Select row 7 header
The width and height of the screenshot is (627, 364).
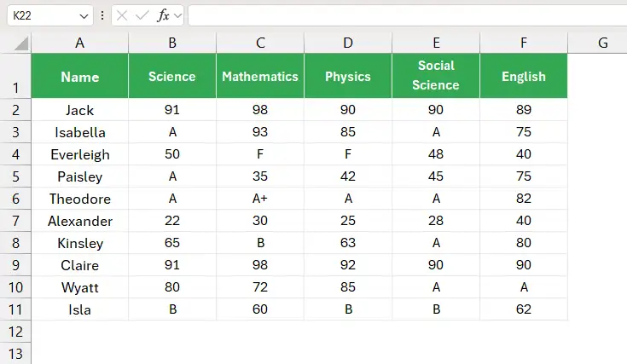click(x=15, y=221)
